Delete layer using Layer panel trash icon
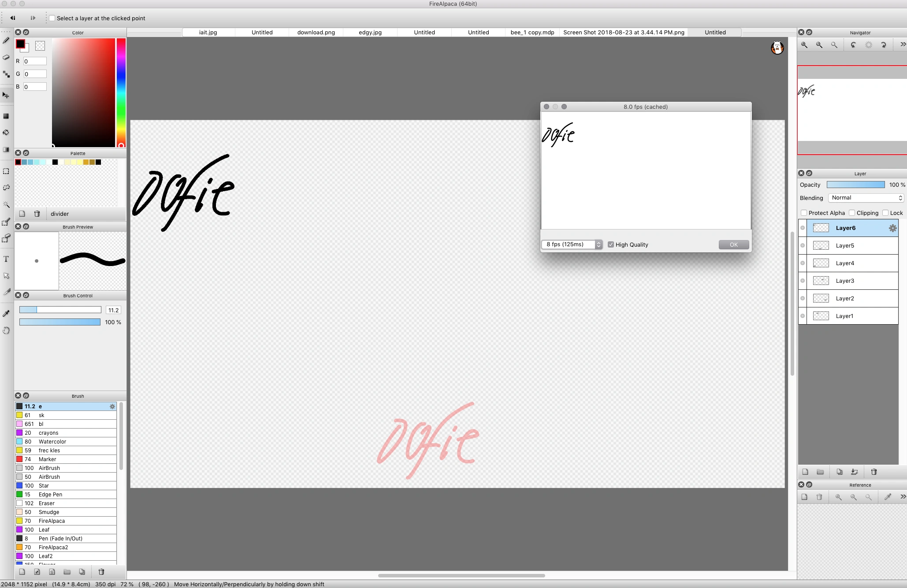907x588 pixels. [874, 472]
